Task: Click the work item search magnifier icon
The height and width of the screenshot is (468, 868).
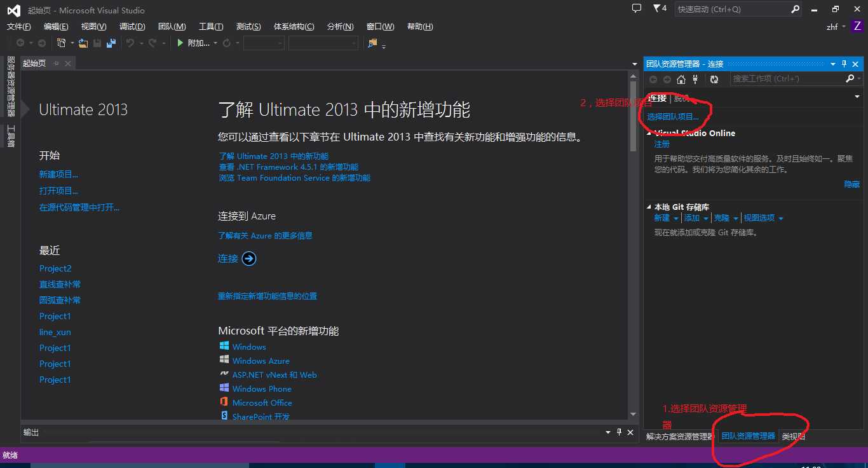Action: (x=850, y=79)
